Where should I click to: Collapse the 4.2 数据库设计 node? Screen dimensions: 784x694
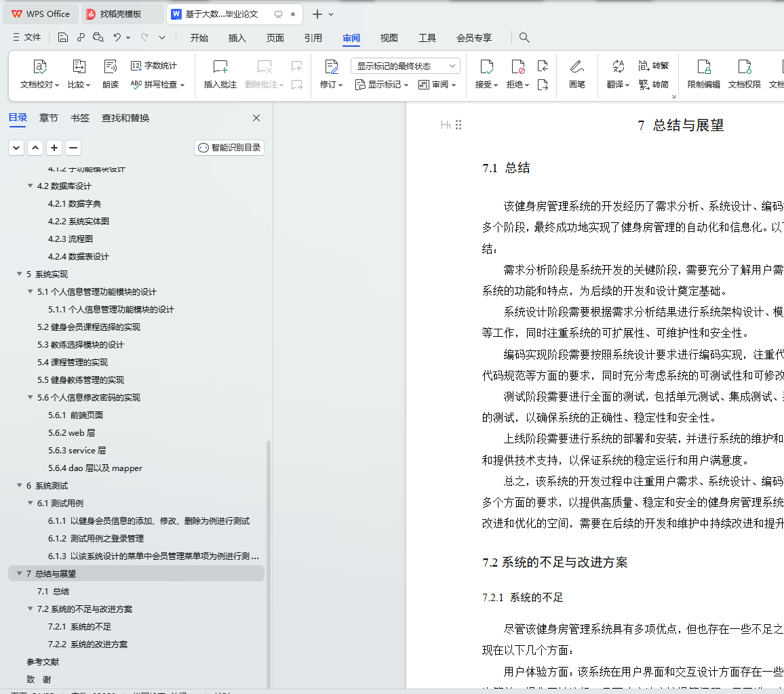tap(31, 186)
